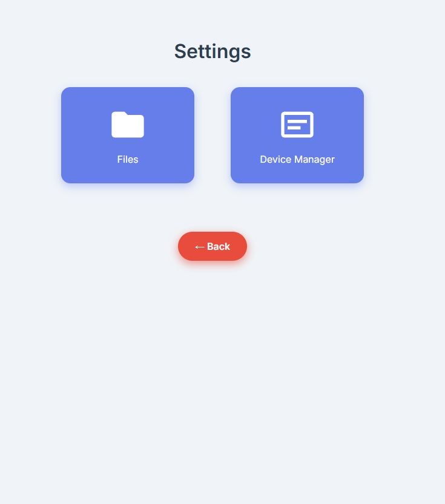This screenshot has width=445, height=504.
Task: Go back using the Back pill button
Action: tap(213, 246)
